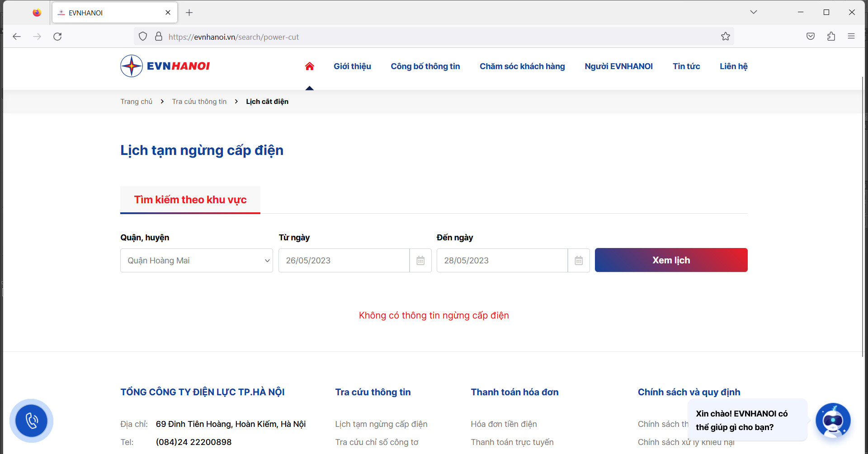Open a new browser tab

[189, 13]
